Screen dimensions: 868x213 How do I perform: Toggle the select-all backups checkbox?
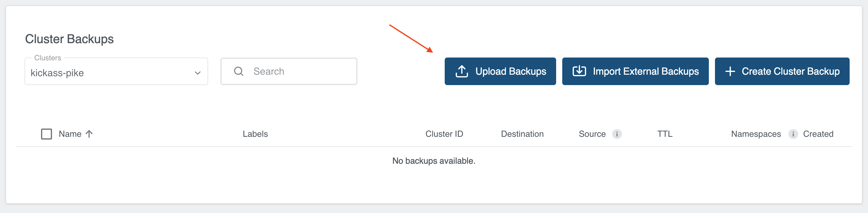pyautogui.click(x=47, y=133)
